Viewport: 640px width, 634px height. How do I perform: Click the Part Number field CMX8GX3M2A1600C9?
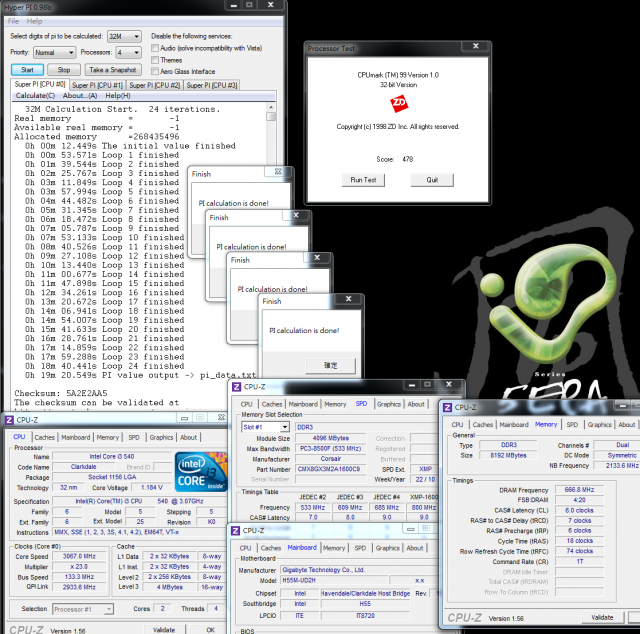[x=330, y=469]
